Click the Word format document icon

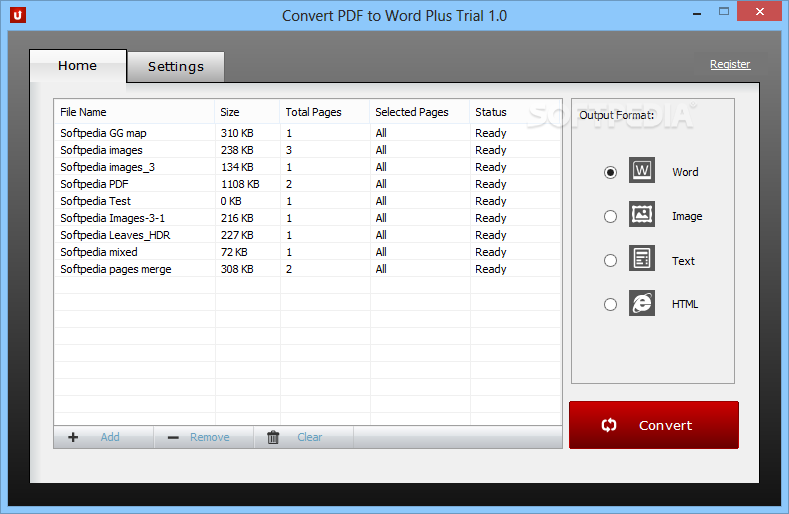pos(642,170)
